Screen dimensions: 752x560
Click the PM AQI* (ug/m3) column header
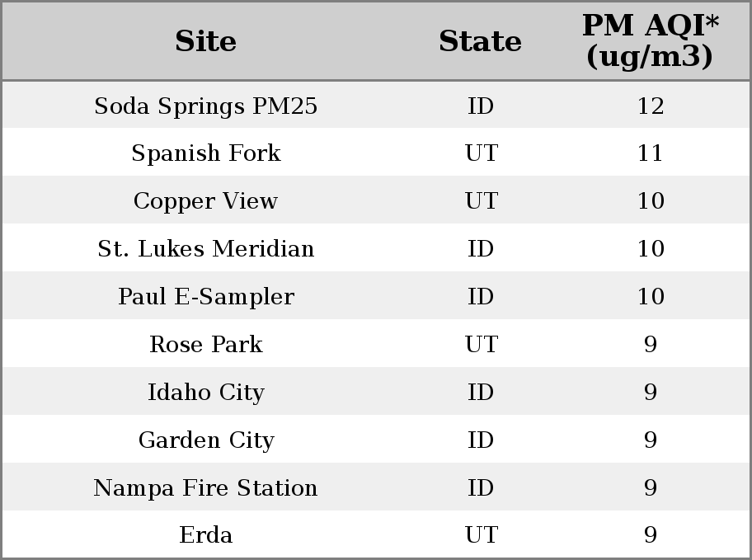pos(651,40)
